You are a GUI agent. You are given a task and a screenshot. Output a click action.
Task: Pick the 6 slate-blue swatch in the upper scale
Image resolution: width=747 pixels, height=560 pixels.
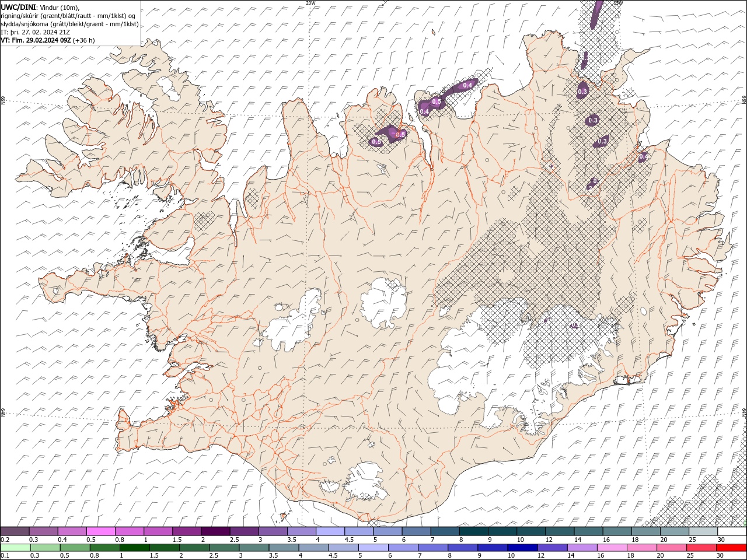pyautogui.click(x=417, y=531)
